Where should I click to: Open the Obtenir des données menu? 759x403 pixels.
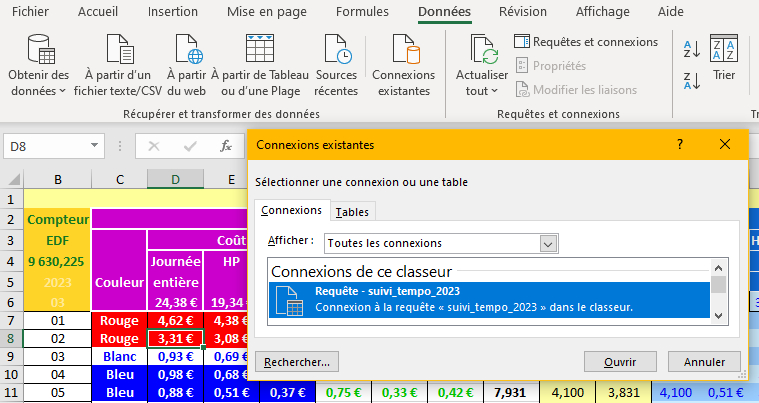[x=38, y=66]
